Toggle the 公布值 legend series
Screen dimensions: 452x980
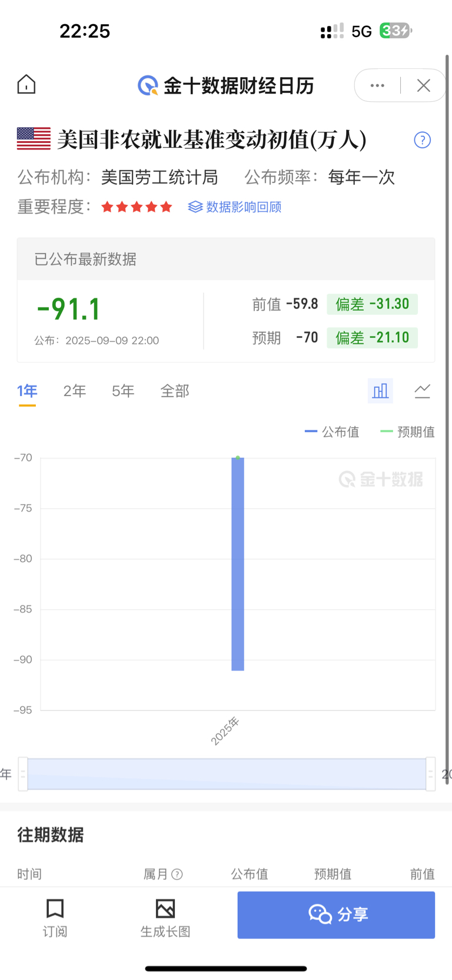331,432
